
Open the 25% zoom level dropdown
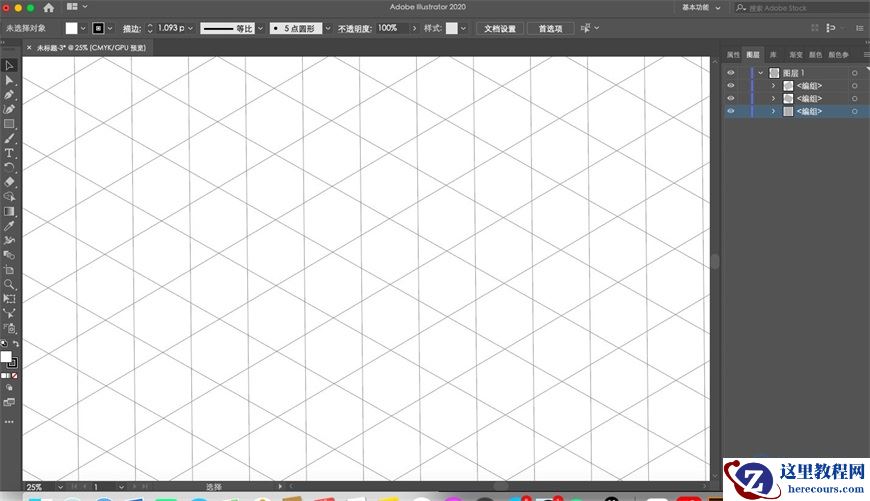click(x=60, y=487)
